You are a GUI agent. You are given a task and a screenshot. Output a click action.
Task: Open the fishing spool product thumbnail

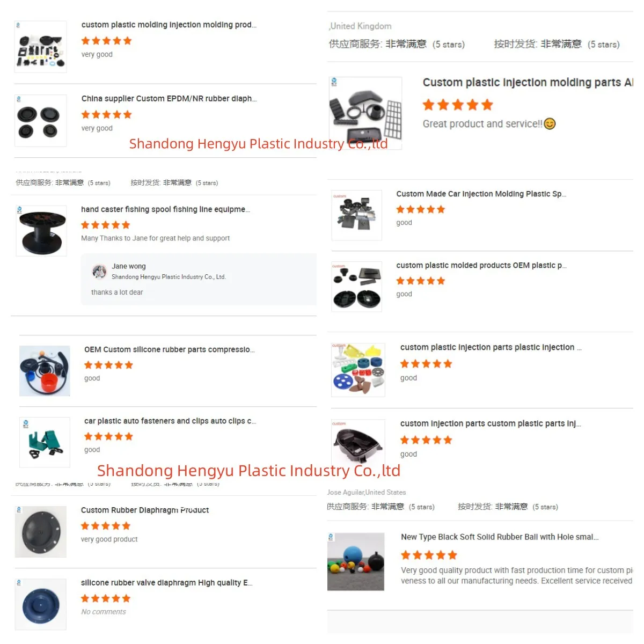coord(42,231)
